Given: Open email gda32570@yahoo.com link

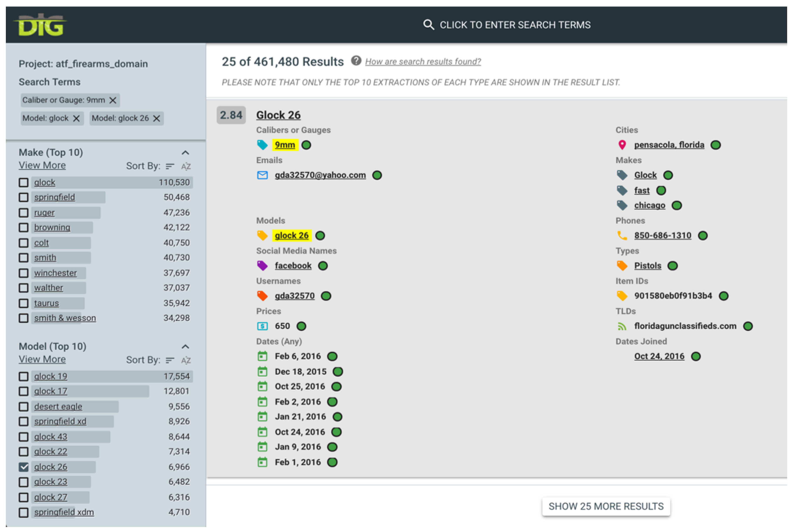Looking at the screenshot, I should pos(320,175).
